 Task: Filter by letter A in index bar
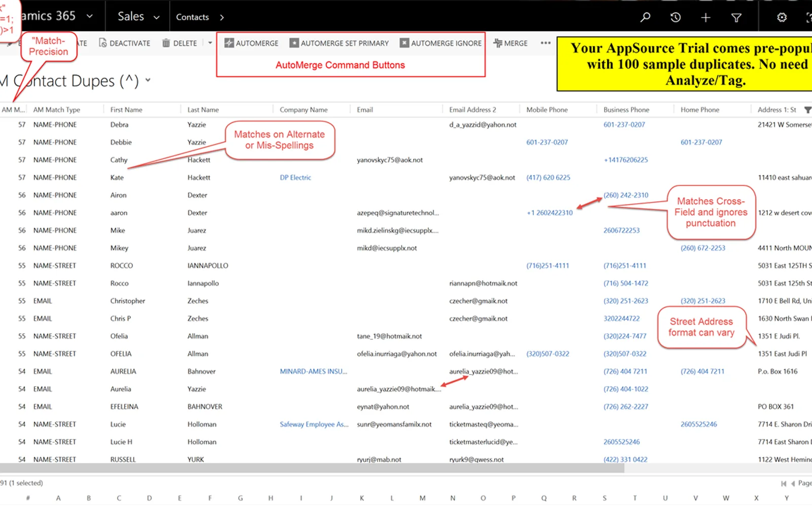pyautogui.click(x=58, y=498)
